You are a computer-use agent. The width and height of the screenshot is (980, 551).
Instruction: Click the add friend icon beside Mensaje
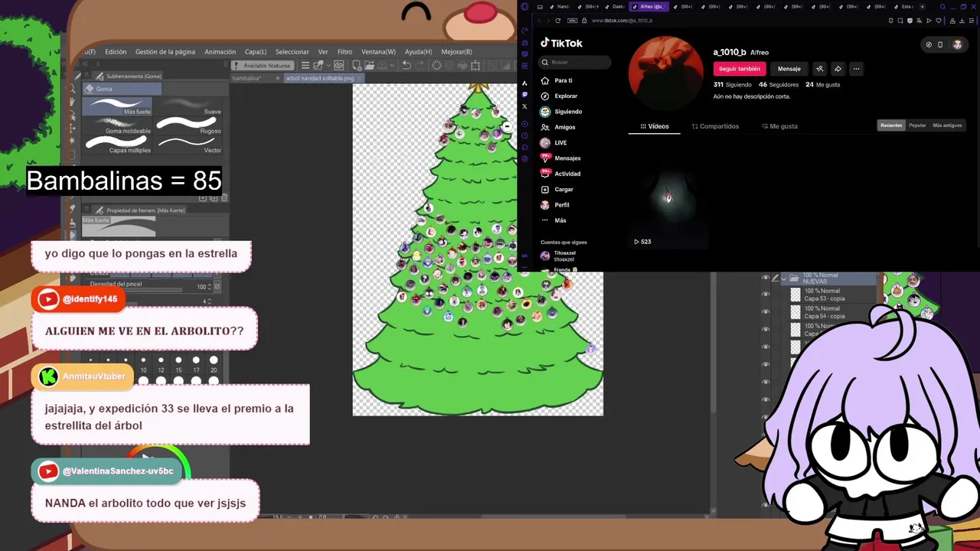(x=819, y=69)
